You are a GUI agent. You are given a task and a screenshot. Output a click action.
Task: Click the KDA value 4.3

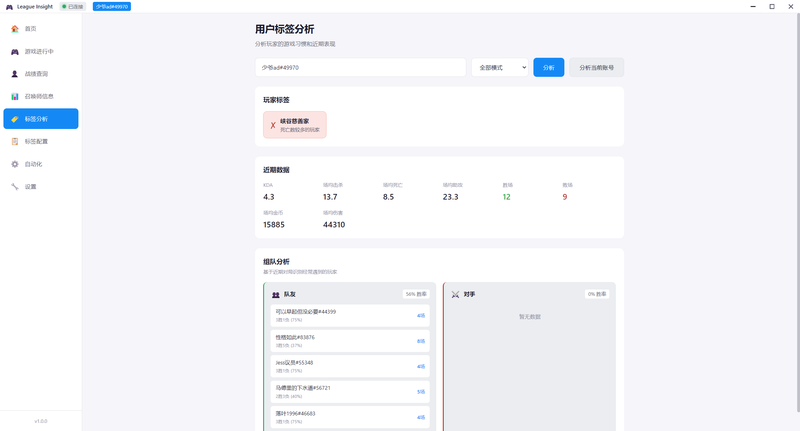pos(269,197)
